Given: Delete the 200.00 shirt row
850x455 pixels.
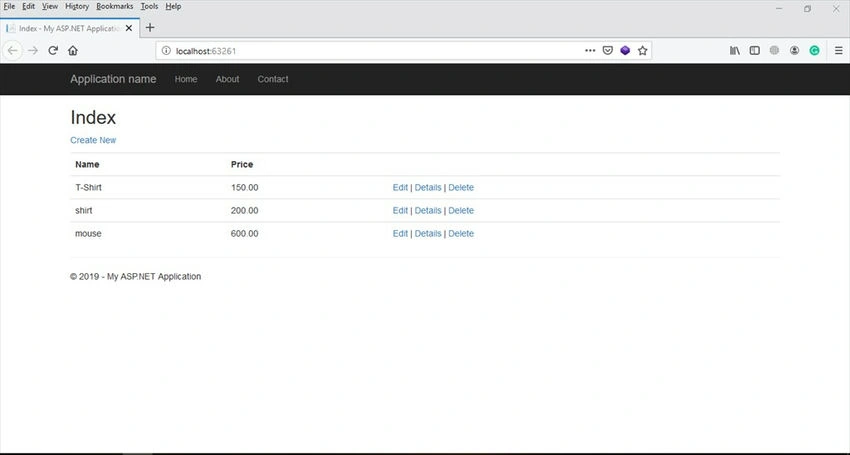Looking at the screenshot, I should [x=461, y=210].
